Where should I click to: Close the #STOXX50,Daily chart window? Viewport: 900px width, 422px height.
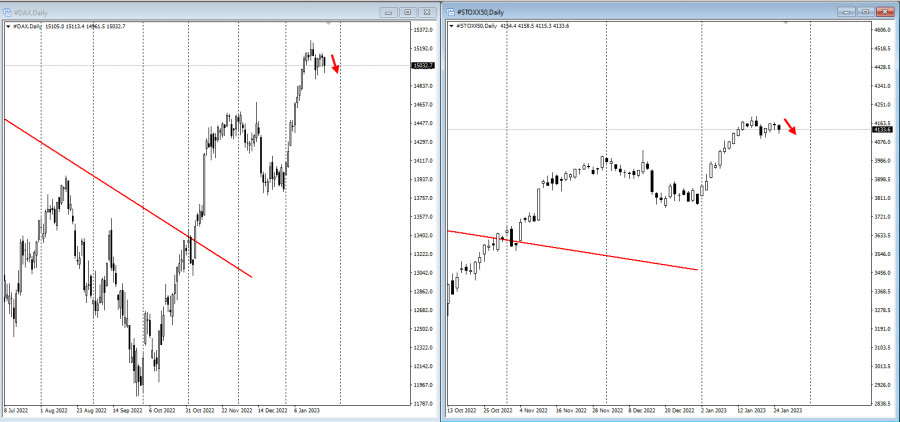[885, 12]
